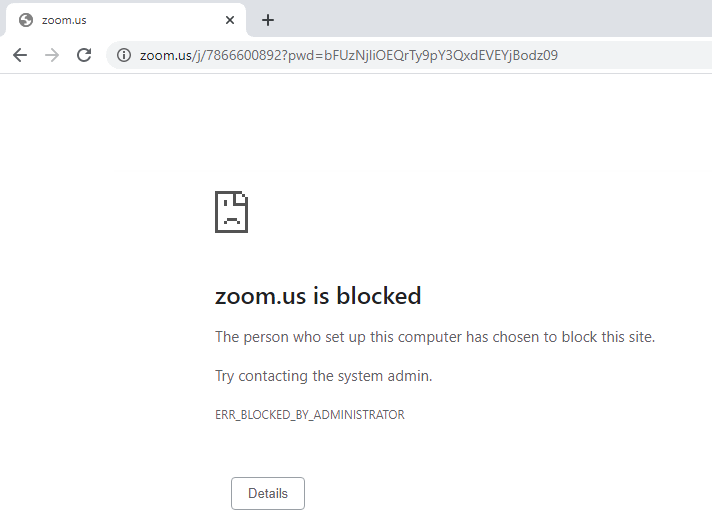Click the word "blocked" in the heading
The height and width of the screenshot is (531, 712).
(x=379, y=296)
